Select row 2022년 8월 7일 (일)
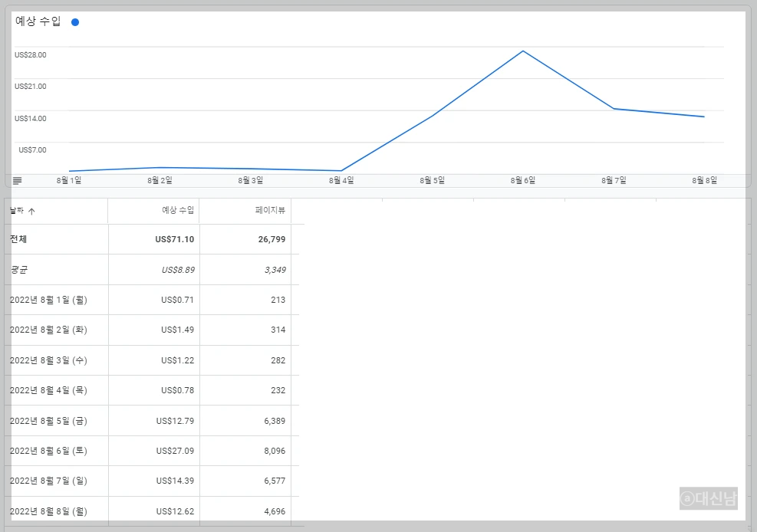 click(48, 481)
